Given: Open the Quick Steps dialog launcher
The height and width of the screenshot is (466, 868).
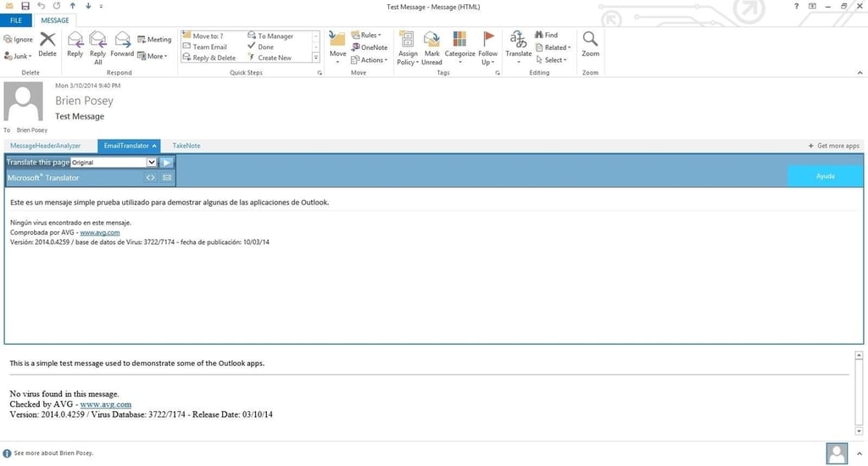Looking at the screenshot, I should [x=320, y=73].
